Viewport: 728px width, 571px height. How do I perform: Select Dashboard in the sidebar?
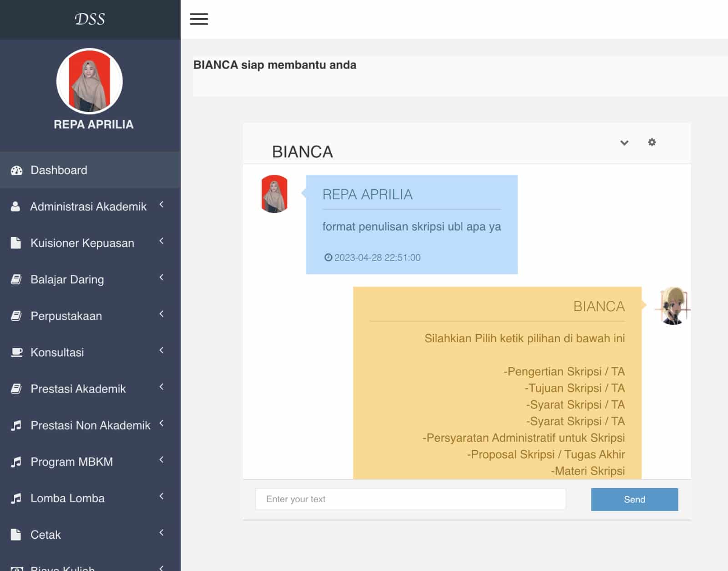click(59, 170)
